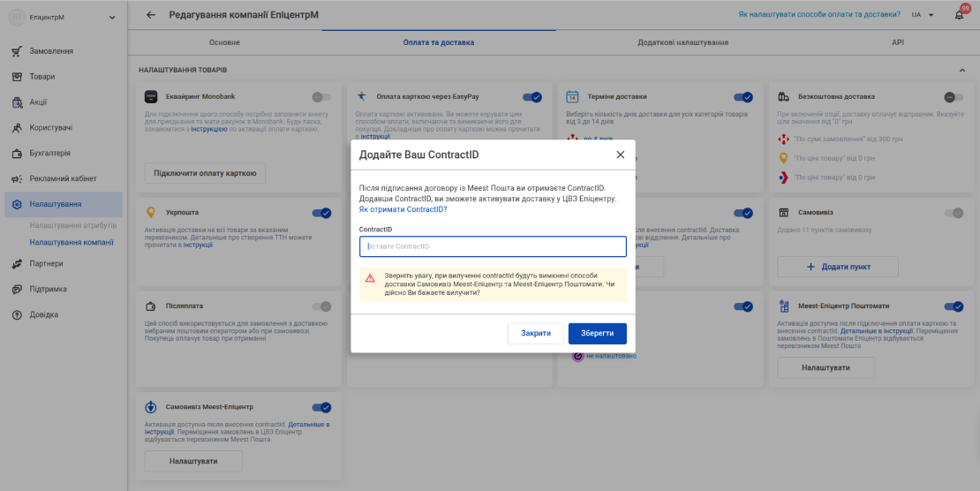Screen dimensions: 980x491
Task: Click the ЕпіцентрМ company avatar
Action: pyautogui.click(x=16, y=18)
